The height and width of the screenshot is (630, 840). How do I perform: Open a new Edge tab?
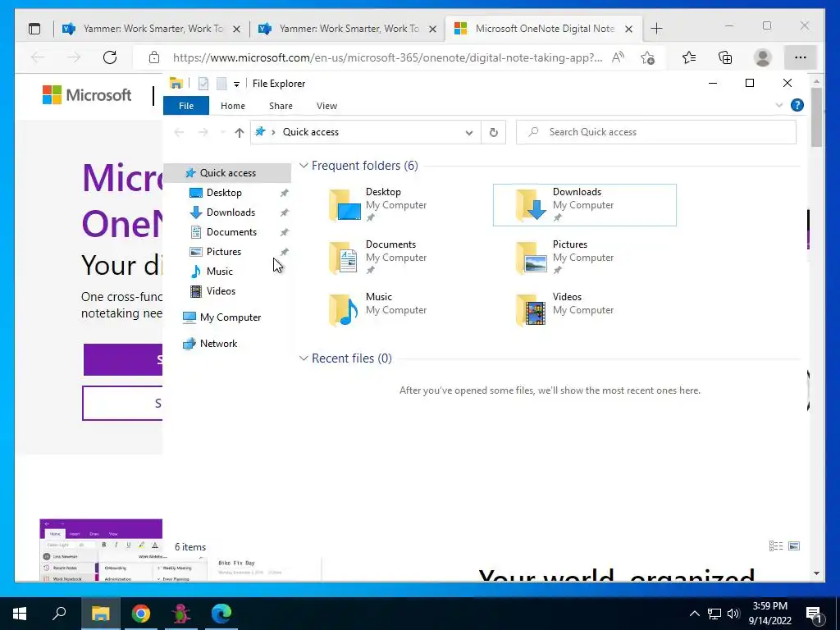656,29
